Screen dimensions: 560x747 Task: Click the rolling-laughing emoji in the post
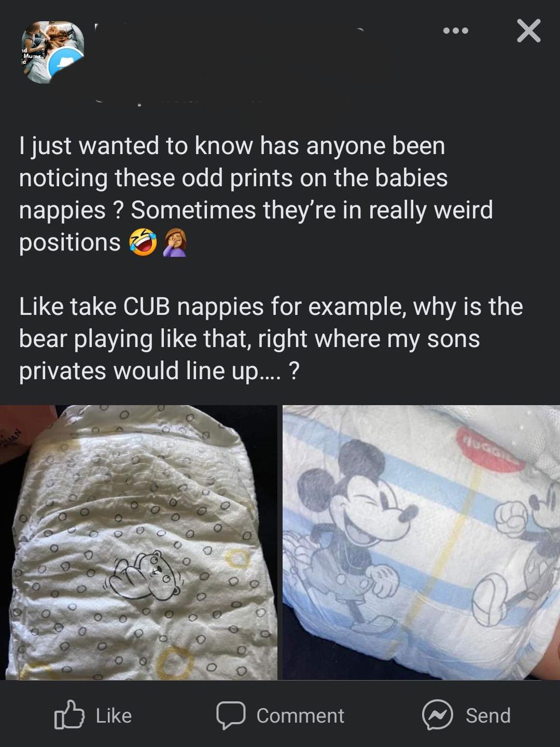(x=144, y=243)
